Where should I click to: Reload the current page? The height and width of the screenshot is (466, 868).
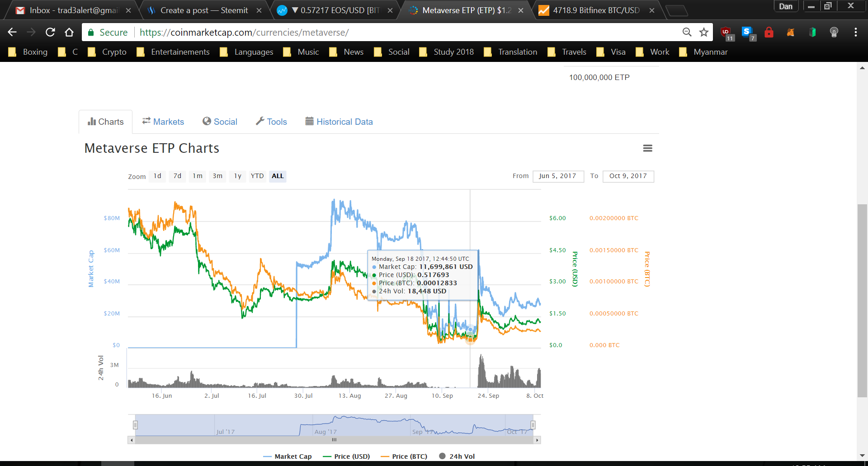coord(50,32)
